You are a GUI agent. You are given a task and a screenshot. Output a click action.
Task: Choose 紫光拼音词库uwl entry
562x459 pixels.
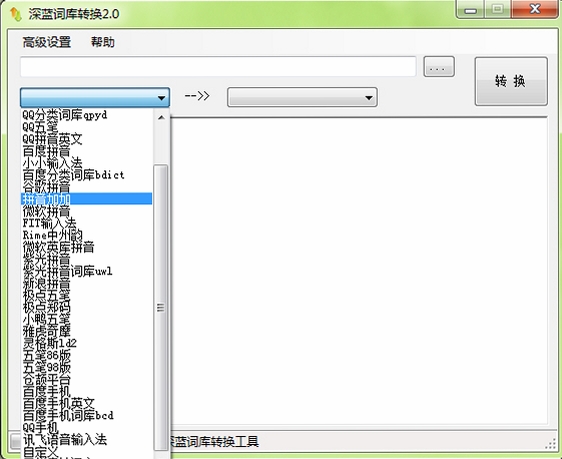(x=86, y=271)
